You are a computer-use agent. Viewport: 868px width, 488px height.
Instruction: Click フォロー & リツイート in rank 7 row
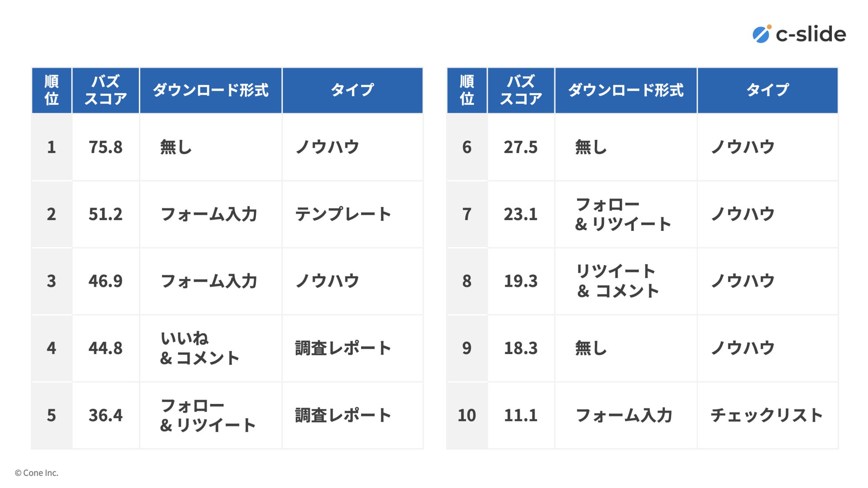(623, 214)
